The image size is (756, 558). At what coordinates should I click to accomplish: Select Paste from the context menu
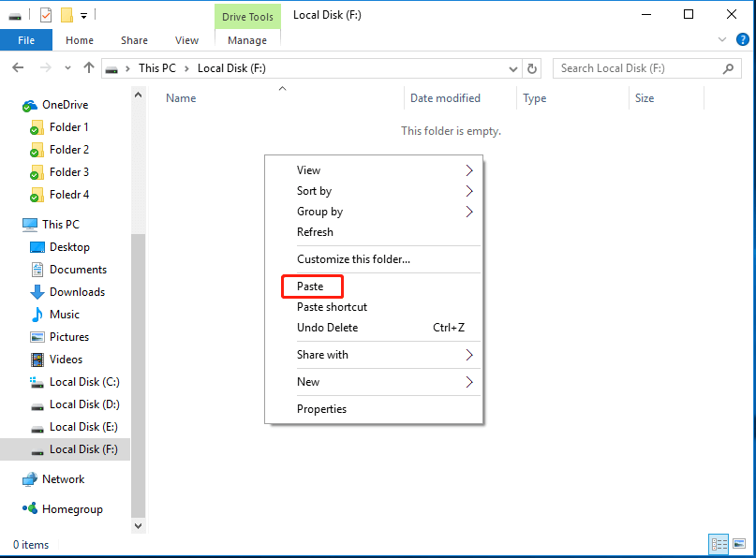pyautogui.click(x=310, y=286)
